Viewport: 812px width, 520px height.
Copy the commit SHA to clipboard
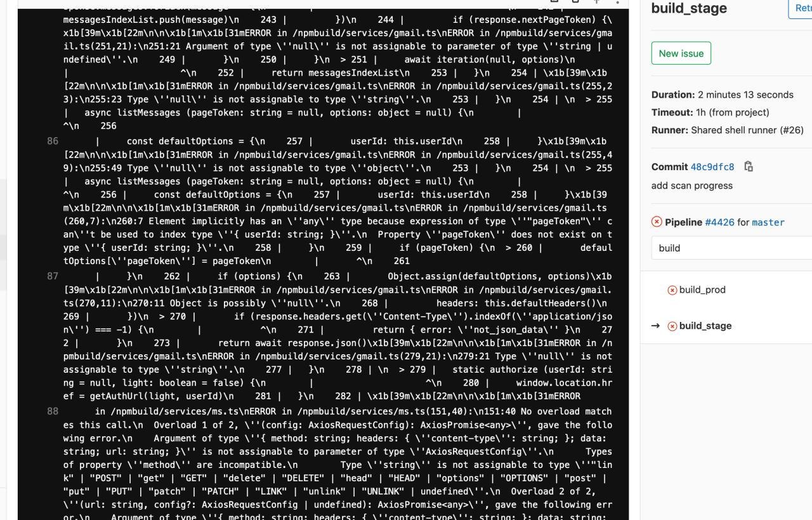[749, 166]
